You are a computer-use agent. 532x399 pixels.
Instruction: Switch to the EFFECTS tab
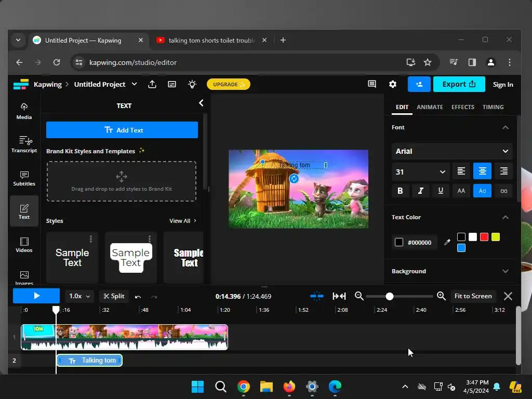coord(463,107)
